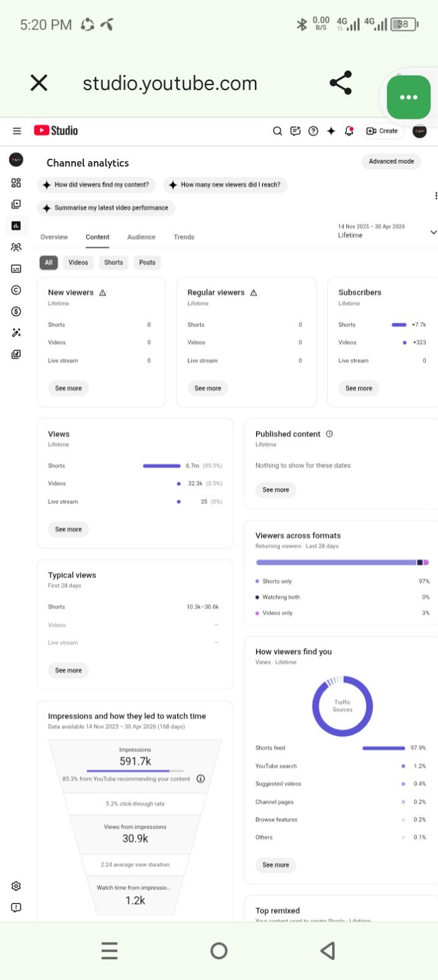Open the help question mark icon
Image resolution: width=438 pixels, height=980 pixels.
tap(313, 131)
